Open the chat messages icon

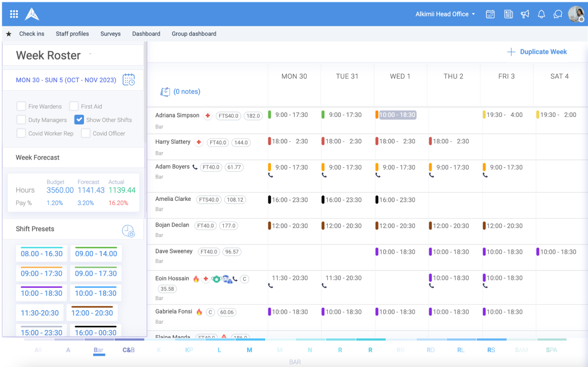(558, 14)
